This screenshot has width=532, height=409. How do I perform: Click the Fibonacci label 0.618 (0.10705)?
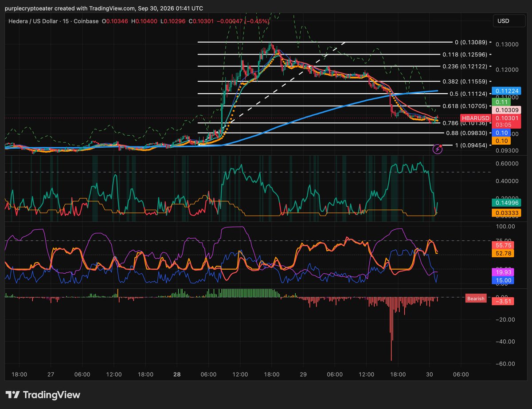tap(465, 106)
